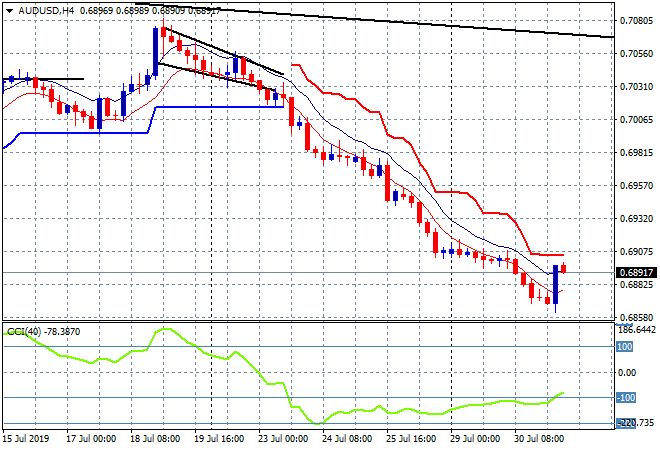Screen dimensions: 660x450
Task: Click the 0.68580 price scale label
Action: pyautogui.click(x=636, y=317)
